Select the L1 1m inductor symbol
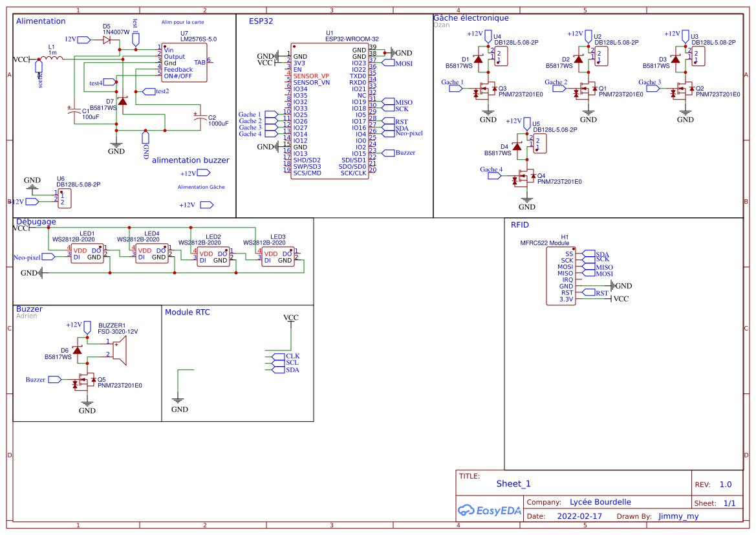756x535 pixels. point(51,58)
